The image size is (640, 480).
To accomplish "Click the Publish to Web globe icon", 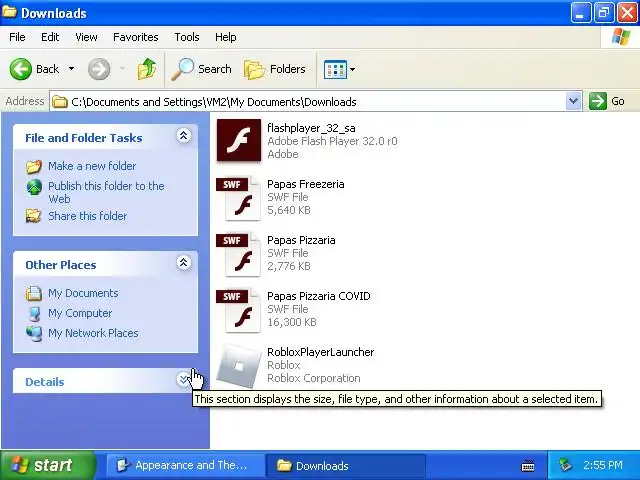I will point(34,187).
